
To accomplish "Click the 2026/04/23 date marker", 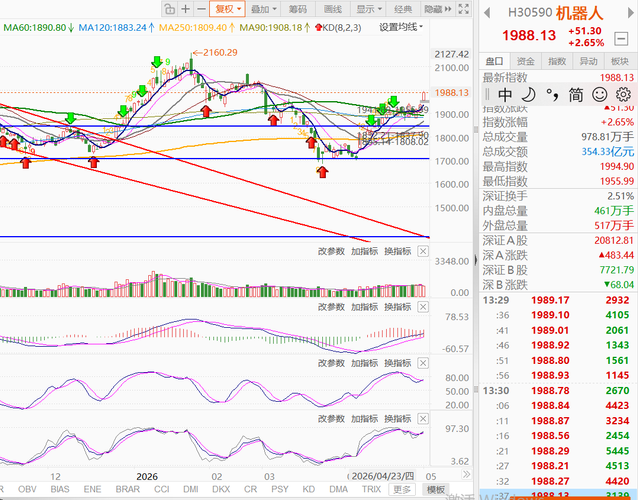I will [x=382, y=476].
